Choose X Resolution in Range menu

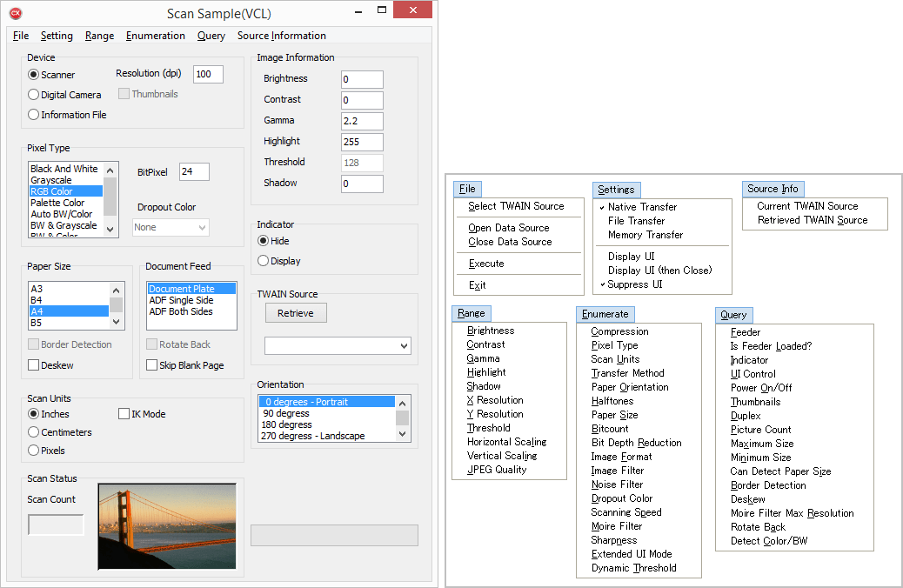pos(495,399)
